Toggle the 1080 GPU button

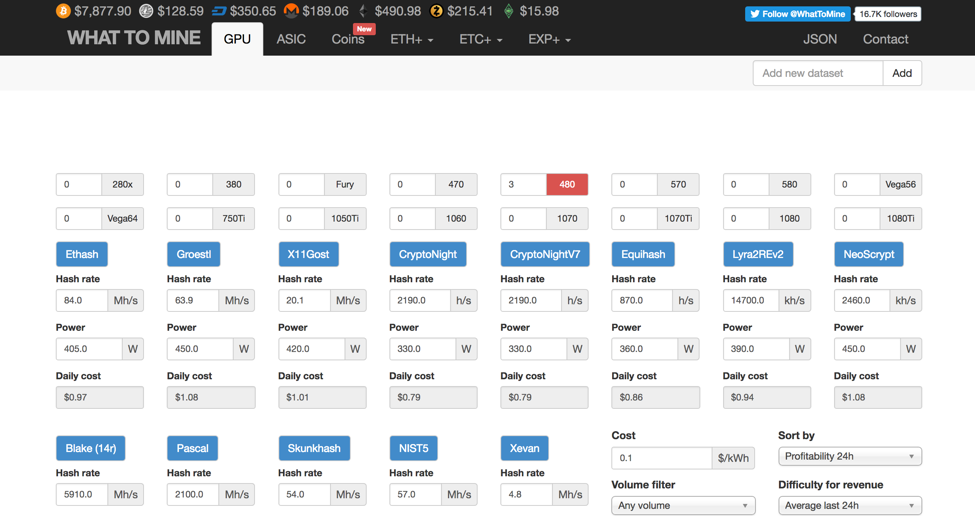coord(789,218)
